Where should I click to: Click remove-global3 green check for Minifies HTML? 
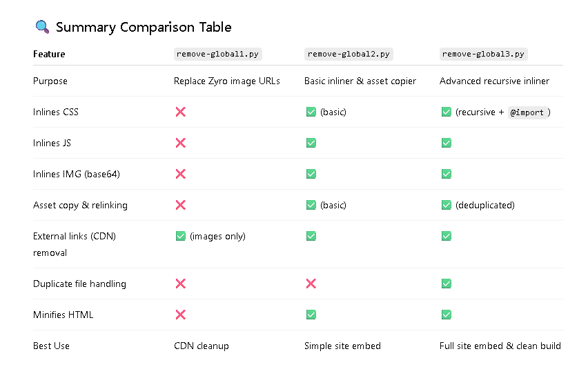(447, 315)
